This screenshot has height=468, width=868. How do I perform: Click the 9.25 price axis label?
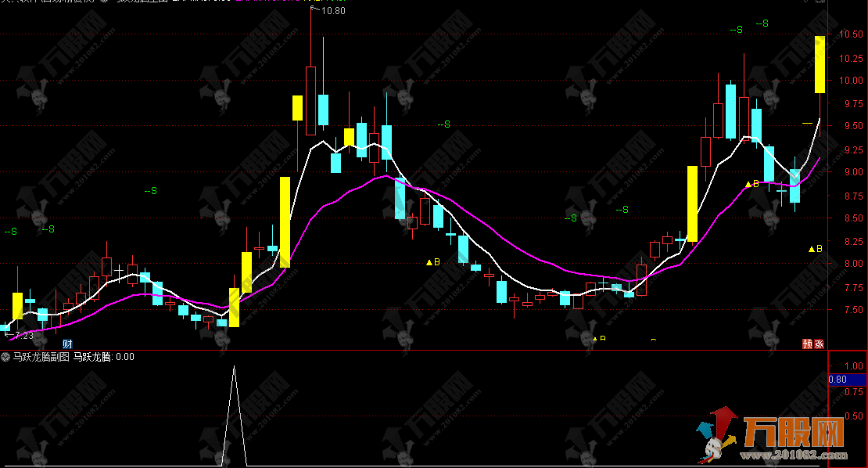[x=852, y=149]
